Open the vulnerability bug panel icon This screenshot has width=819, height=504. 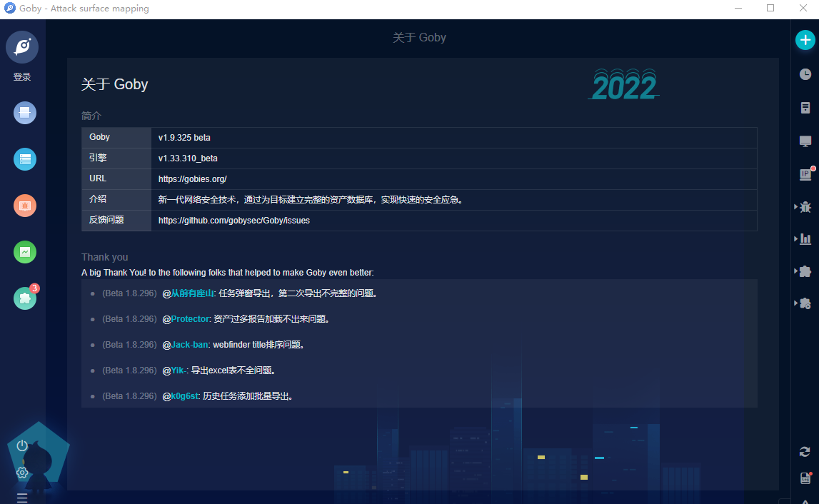(805, 207)
